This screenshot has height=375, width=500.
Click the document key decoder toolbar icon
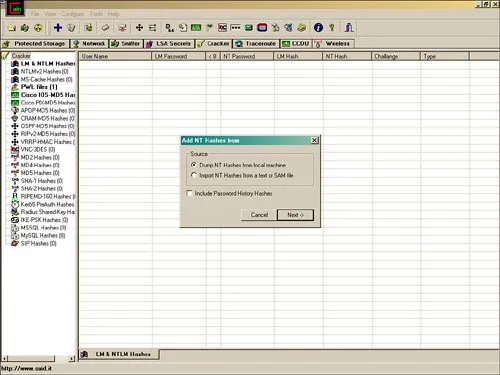coord(183,28)
